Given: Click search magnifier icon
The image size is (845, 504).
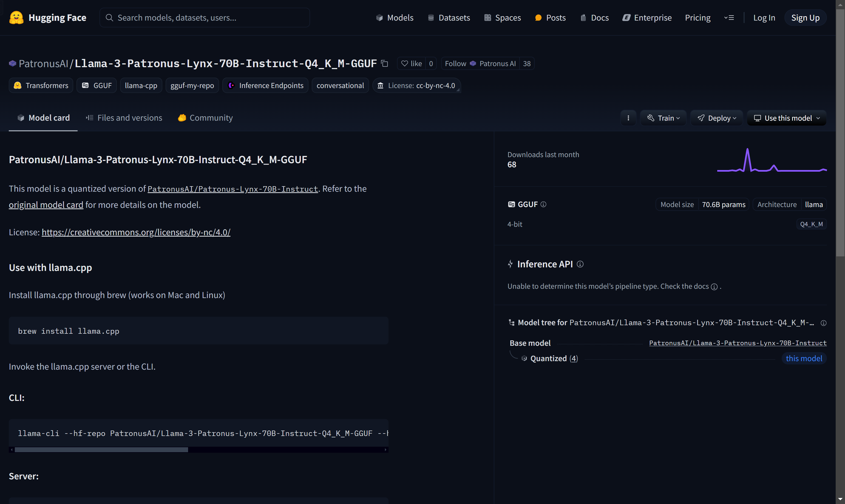Looking at the screenshot, I should (x=109, y=18).
